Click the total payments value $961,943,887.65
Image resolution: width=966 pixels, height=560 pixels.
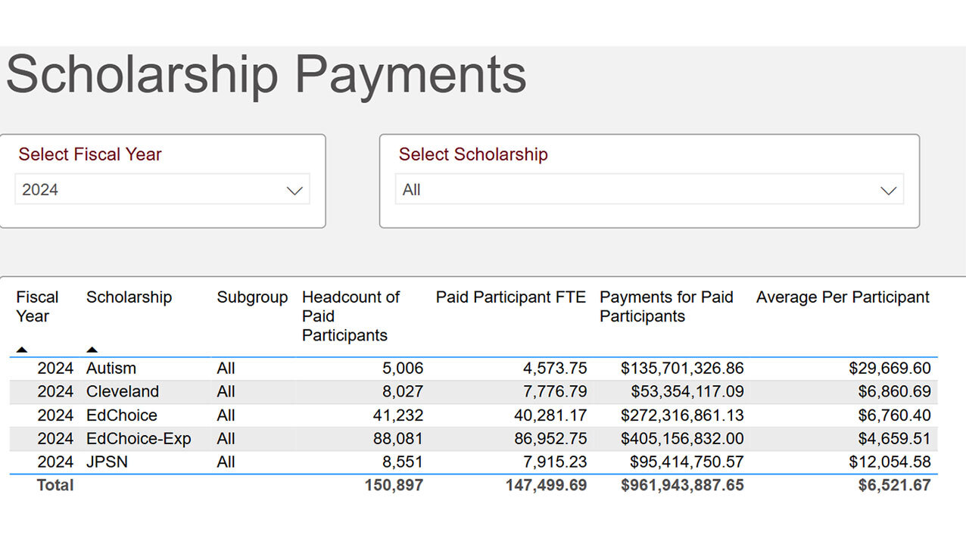682,485
